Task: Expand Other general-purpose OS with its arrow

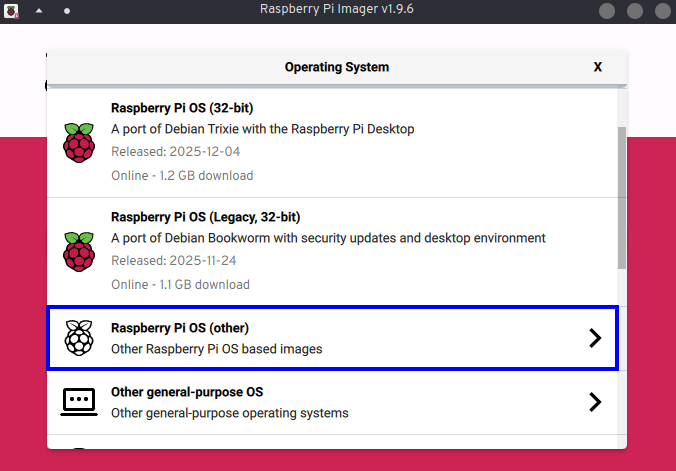Action: (x=595, y=402)
